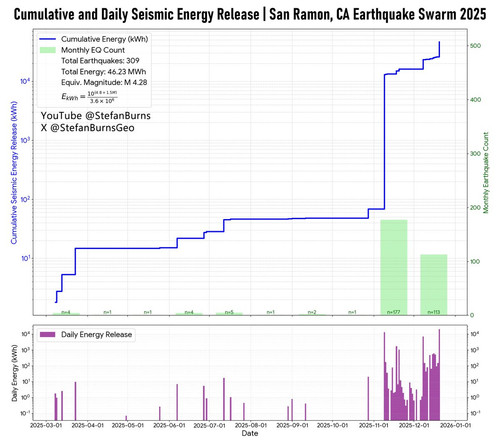
Task: Click the 'Date' x-axis label
Action: click(x=250, y=433)
